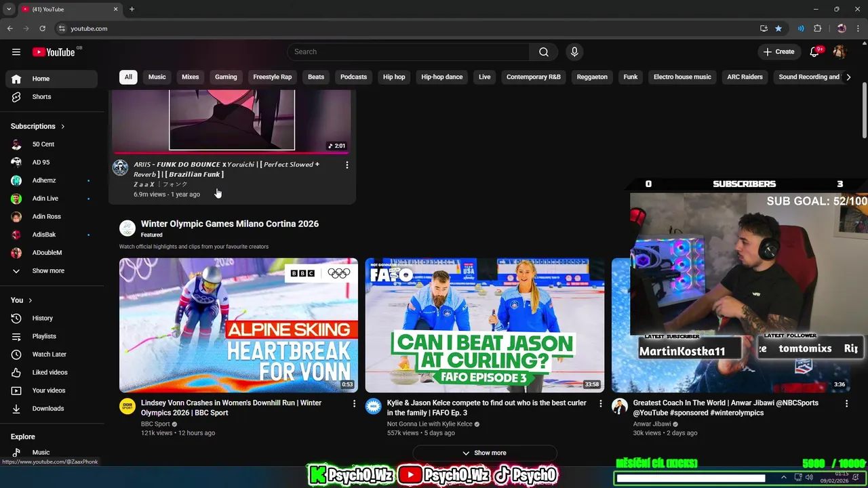Expand Show more subscriptions
Screen dimensions: 868x488
[x=52, y=270]
